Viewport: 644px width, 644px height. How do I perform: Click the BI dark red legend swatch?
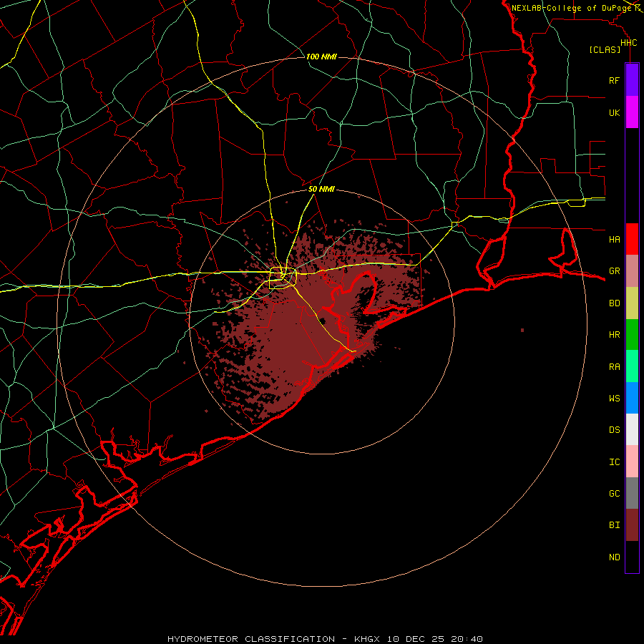(632, 525)
